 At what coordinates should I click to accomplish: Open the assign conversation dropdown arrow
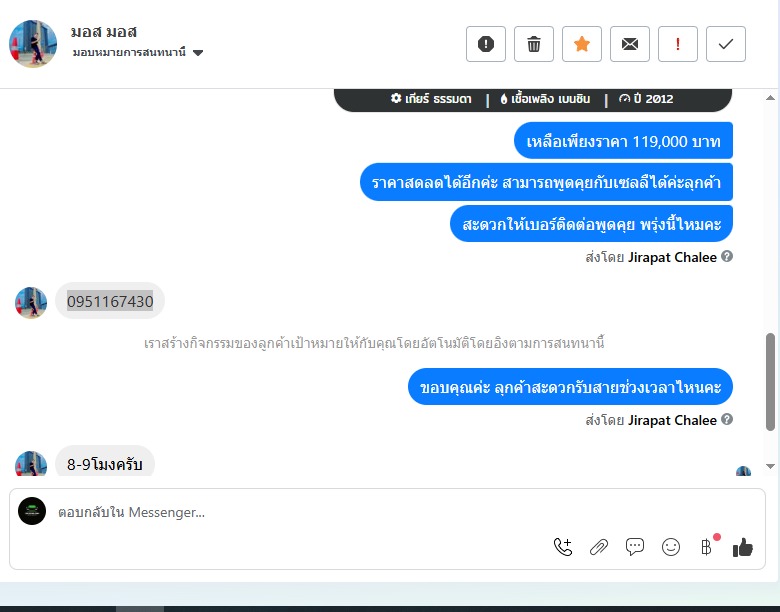tap(198, 53)
